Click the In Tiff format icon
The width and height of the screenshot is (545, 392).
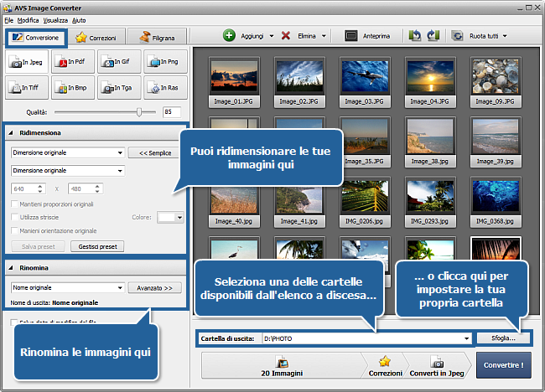click(28, 86)
